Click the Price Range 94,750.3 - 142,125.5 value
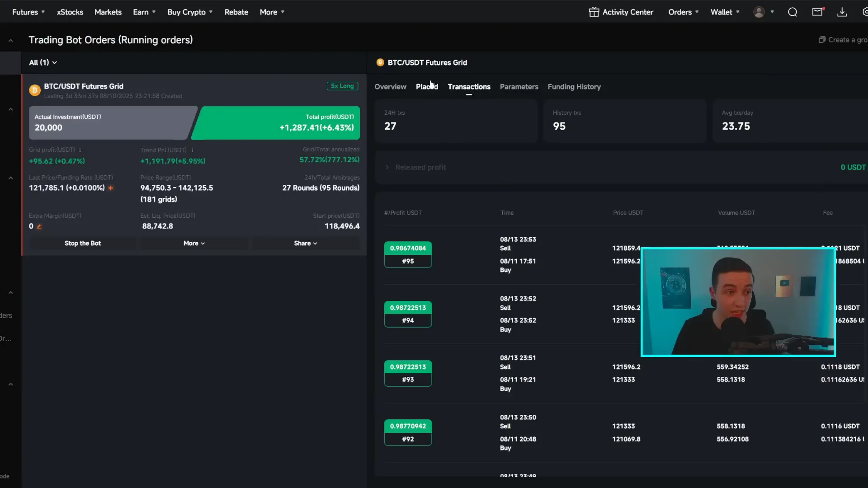The height and width of the screenshot is (488, 868). [x=177, y=188]
